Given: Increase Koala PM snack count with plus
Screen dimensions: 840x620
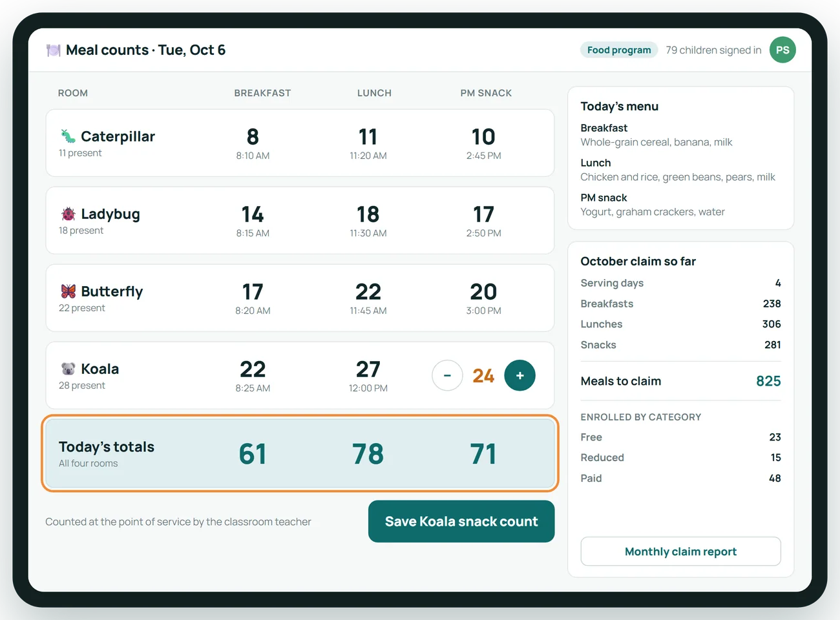Looking at the screenshot, I should point(520,375).
